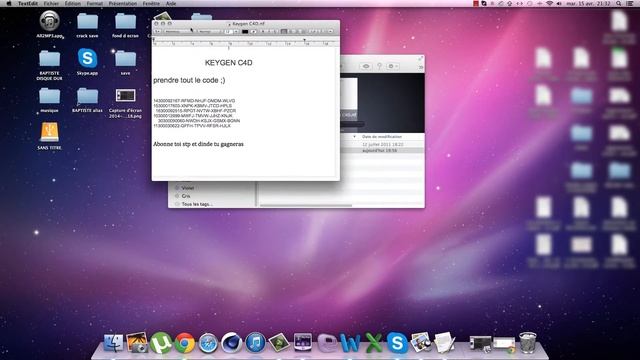Open Notification Center list icon

[630, 3]
